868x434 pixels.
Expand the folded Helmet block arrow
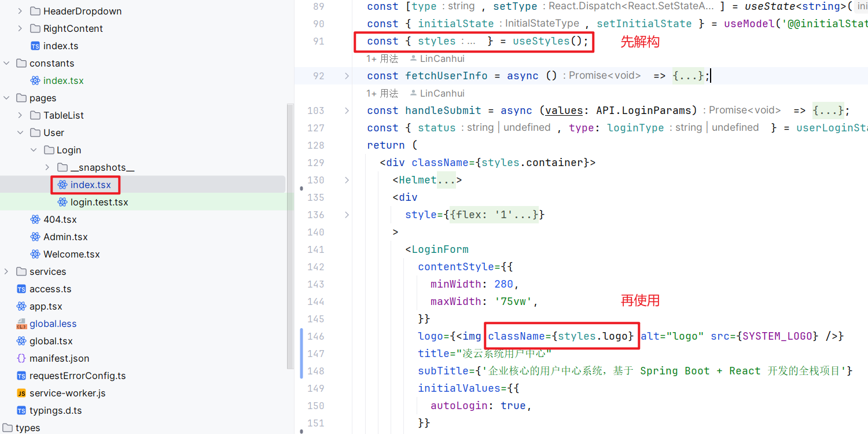click(x=347, y=180)
